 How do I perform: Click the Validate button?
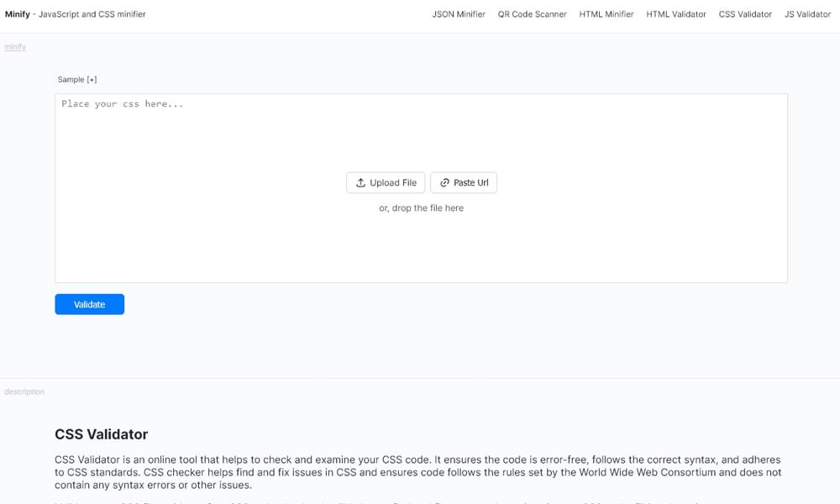tap(90, 304)
